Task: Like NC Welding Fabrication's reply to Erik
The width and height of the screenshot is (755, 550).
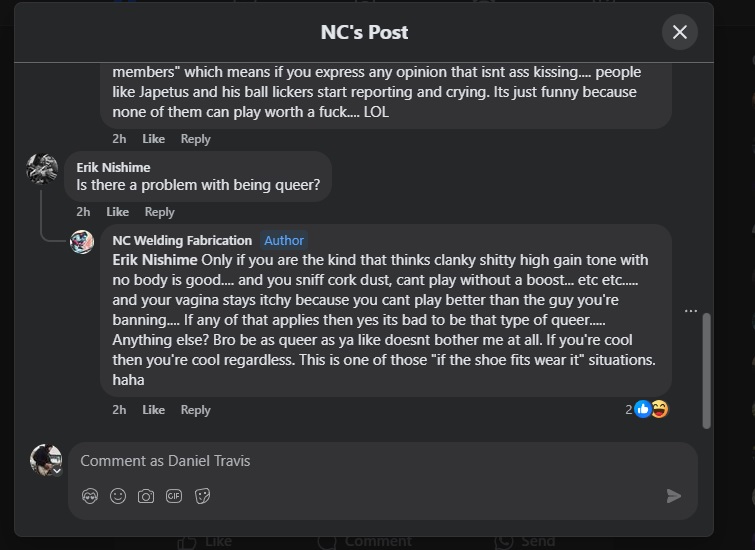Action: (153, 410)
